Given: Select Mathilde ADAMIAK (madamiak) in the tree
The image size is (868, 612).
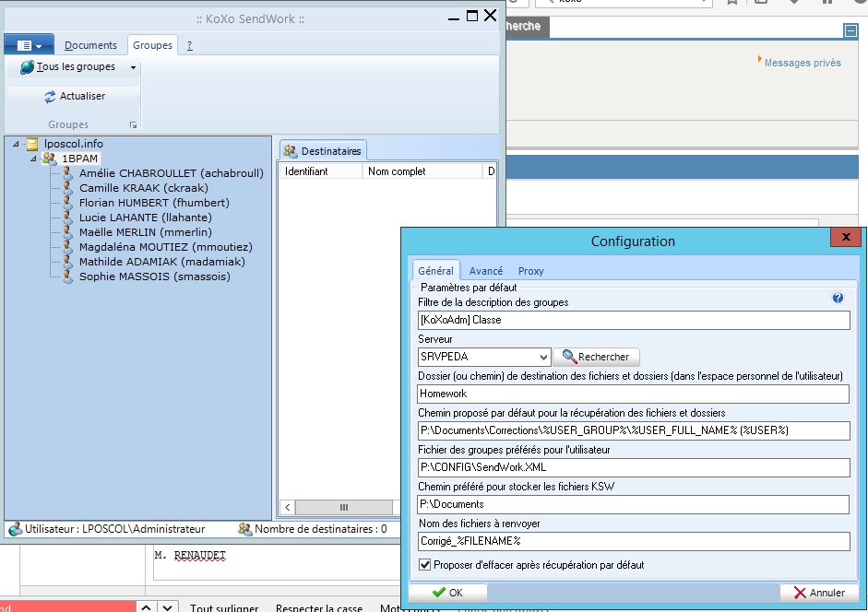Looking at the screenshot, I should (161, 262).
